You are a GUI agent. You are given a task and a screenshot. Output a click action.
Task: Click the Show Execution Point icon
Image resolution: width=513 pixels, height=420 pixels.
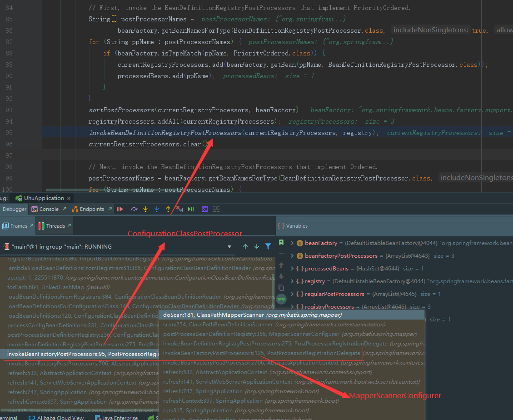point(120,209)
